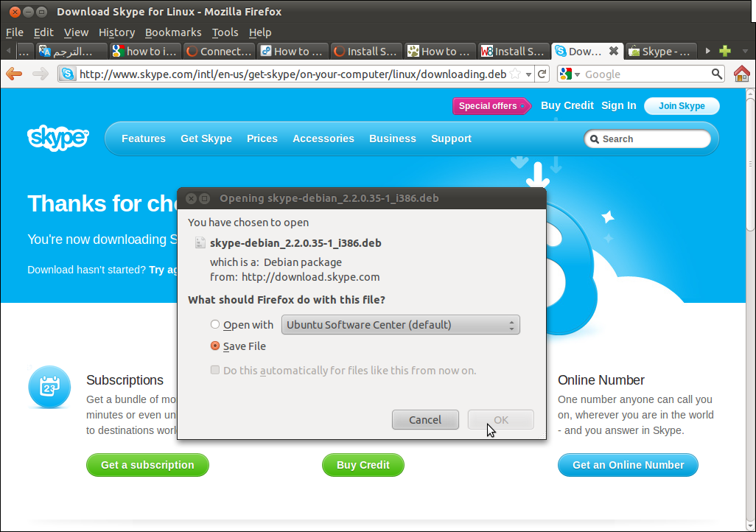Viewport: 756px width, 532px height.
Task: Click the 'Try again' download link
Action: (x=163, y=270)
